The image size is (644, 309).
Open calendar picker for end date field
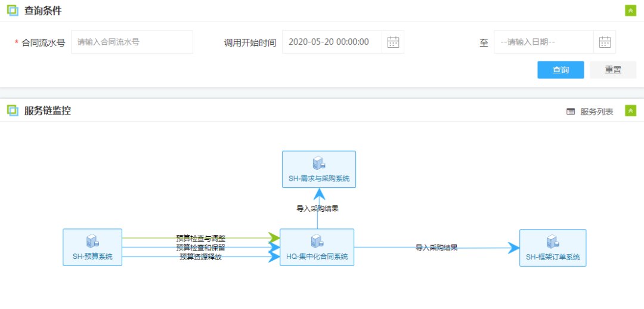click(605, 42)
